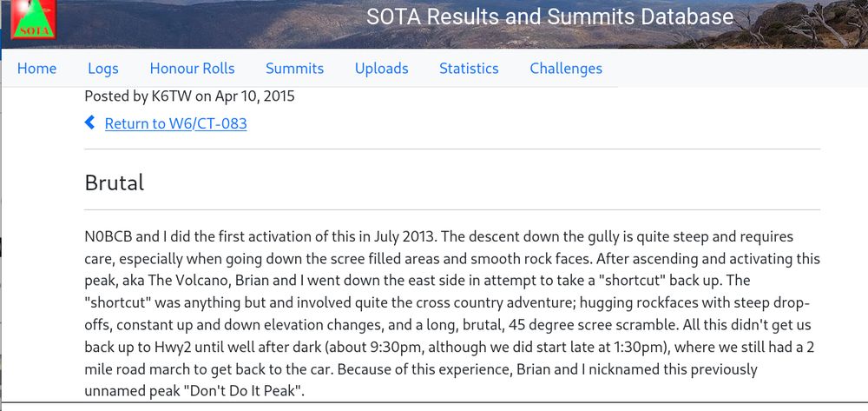
Task: Select Challenges in the top navigation
Action: point(566,69)
